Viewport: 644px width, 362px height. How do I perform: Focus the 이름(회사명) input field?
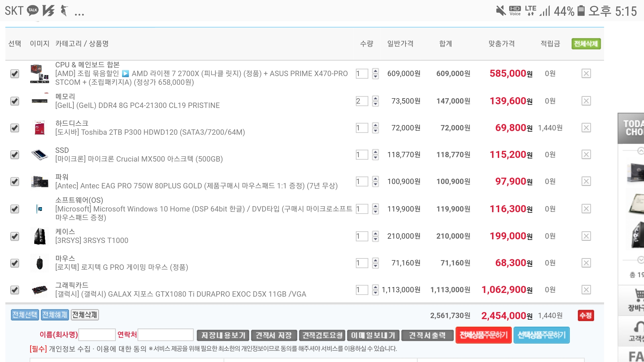(97, 335)
